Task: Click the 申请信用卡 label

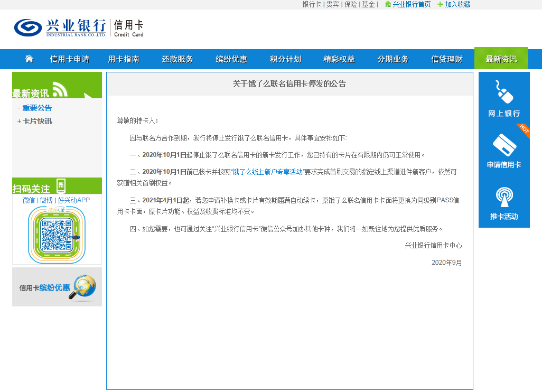Action: (x=504, y=165)
